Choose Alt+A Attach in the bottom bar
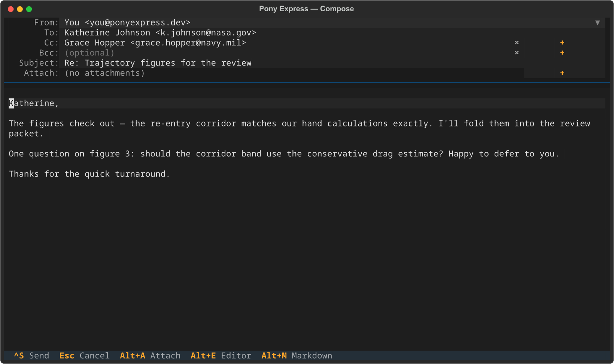 pos(150,356)
